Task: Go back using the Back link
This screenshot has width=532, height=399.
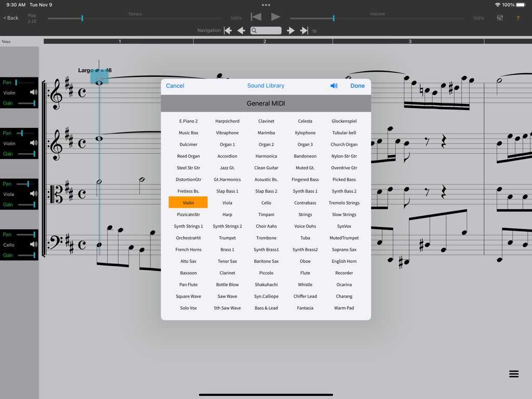Action: click(x=11, y=17)
